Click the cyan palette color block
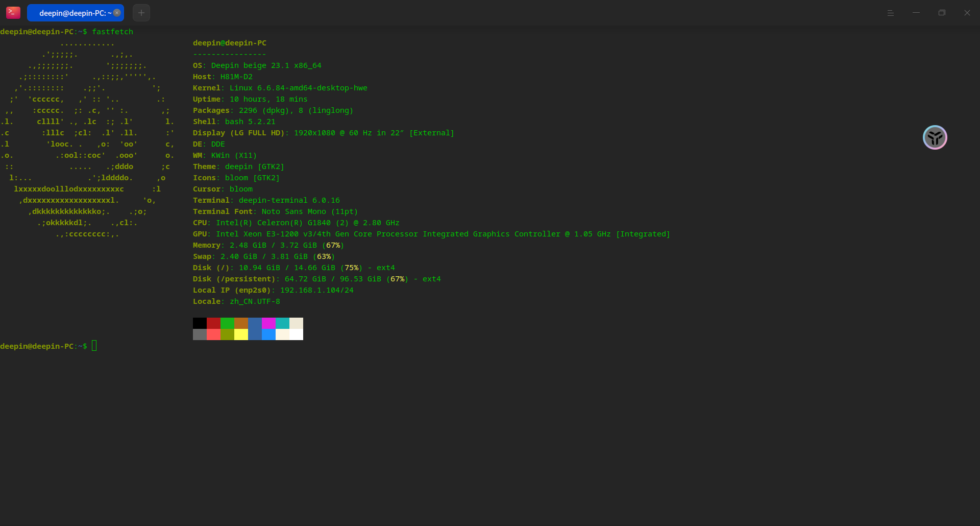980x526 pixels. 282,323
